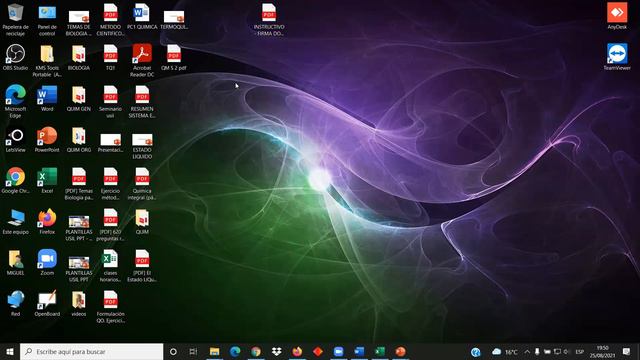Switch to Zoom on the taskbar
Image resolution: width=640 pixels, height=360 pixels.
click(x=338, y=351)
